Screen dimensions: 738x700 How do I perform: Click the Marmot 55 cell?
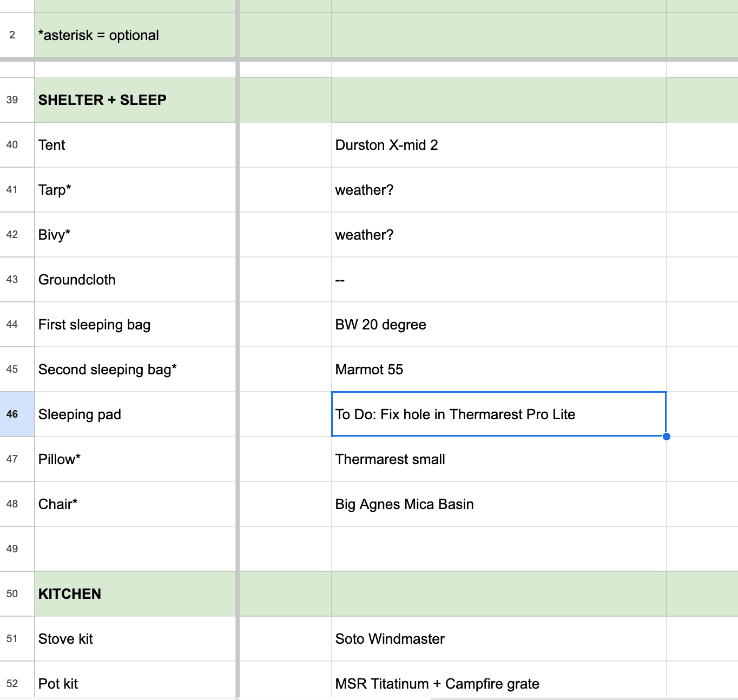(499, 369)
